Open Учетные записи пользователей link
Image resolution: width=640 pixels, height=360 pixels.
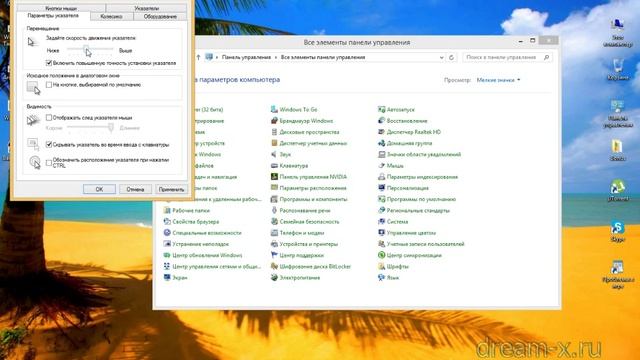click(425, 244)
